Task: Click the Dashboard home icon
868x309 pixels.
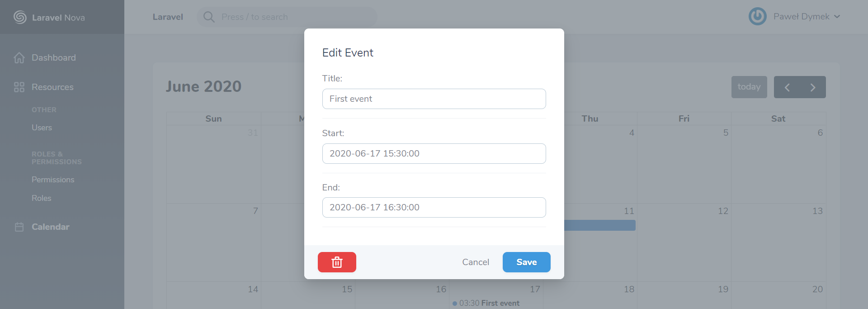Action: (x=19, y=58)
